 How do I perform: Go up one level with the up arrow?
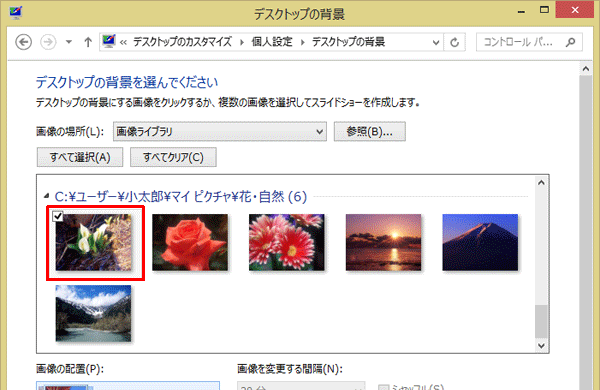tap(88, 42)
